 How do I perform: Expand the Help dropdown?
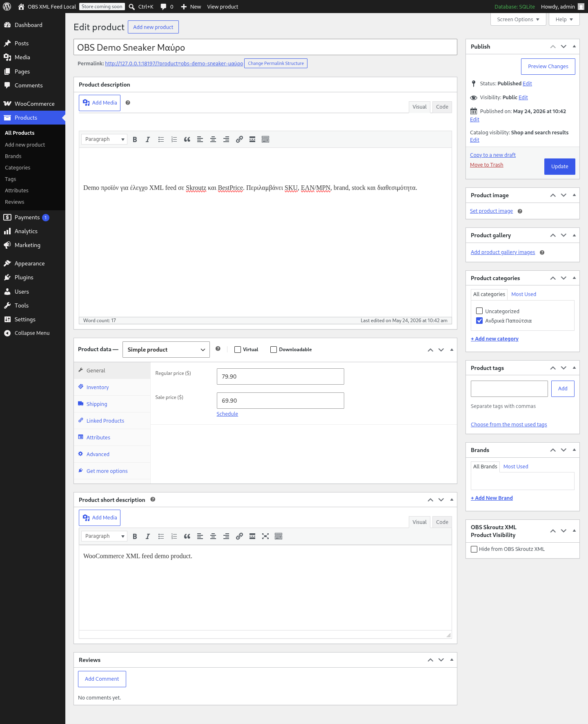564,19
